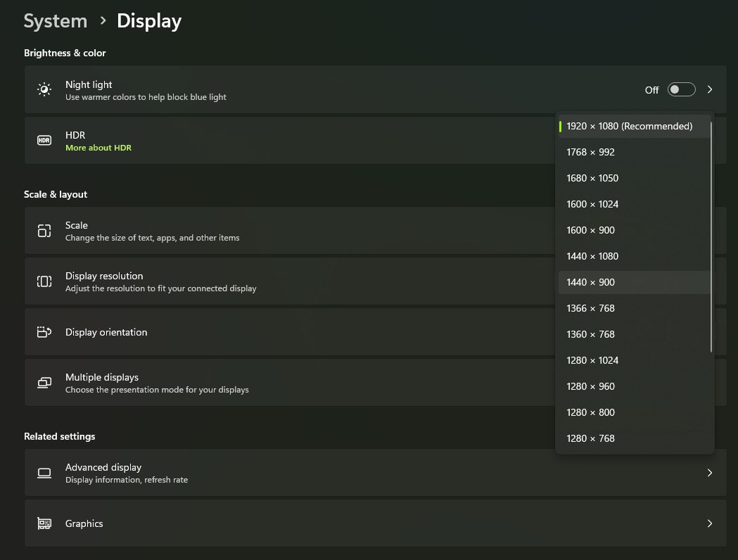The image size is (738, 560).
Task: Select 1360 × 768 resolution
Action: [x=634, y=335]
